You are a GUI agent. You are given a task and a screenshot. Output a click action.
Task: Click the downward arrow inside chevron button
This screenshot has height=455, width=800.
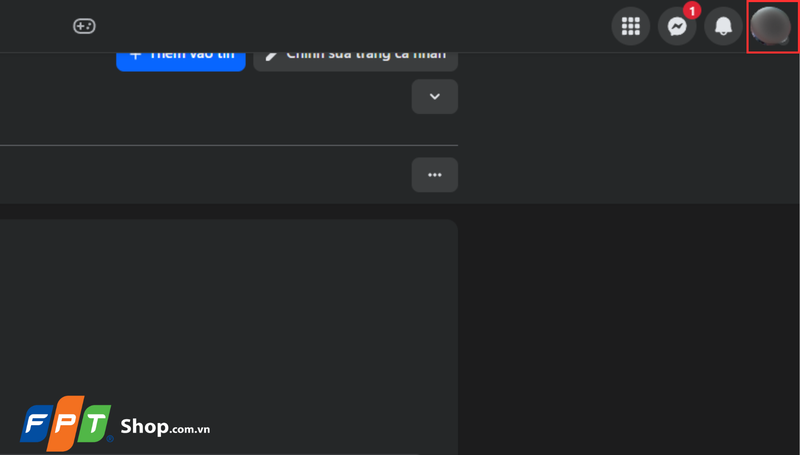(435, 96)
